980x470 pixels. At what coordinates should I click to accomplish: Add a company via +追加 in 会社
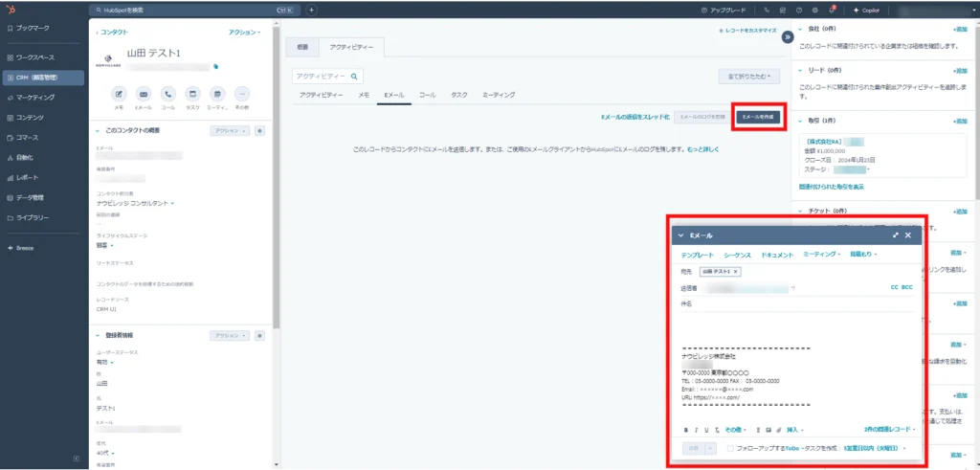click(x=959, y=30)
